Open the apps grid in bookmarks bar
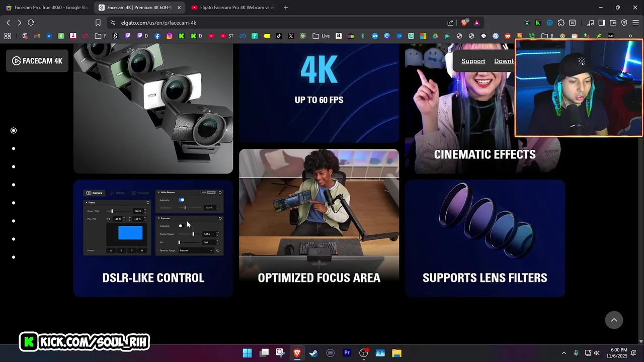 (x=8, y=36)
